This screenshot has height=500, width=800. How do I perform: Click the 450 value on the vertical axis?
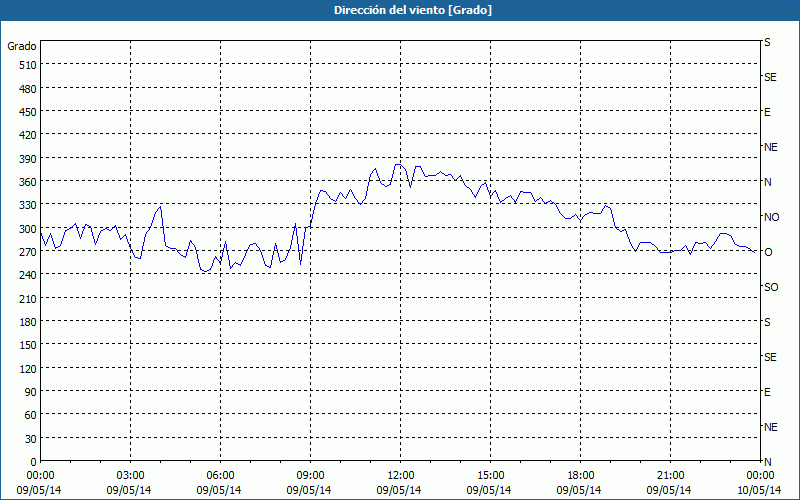coord(29,112)
